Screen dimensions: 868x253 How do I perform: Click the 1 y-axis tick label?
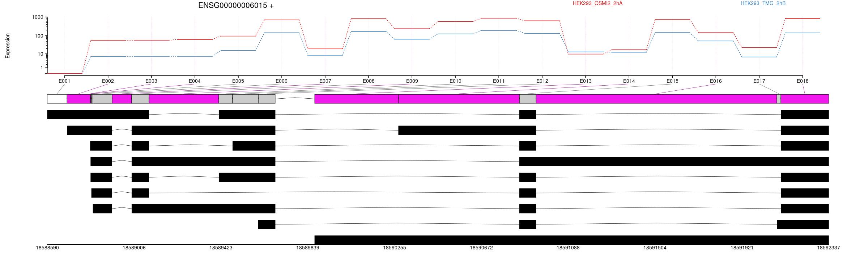42,68
